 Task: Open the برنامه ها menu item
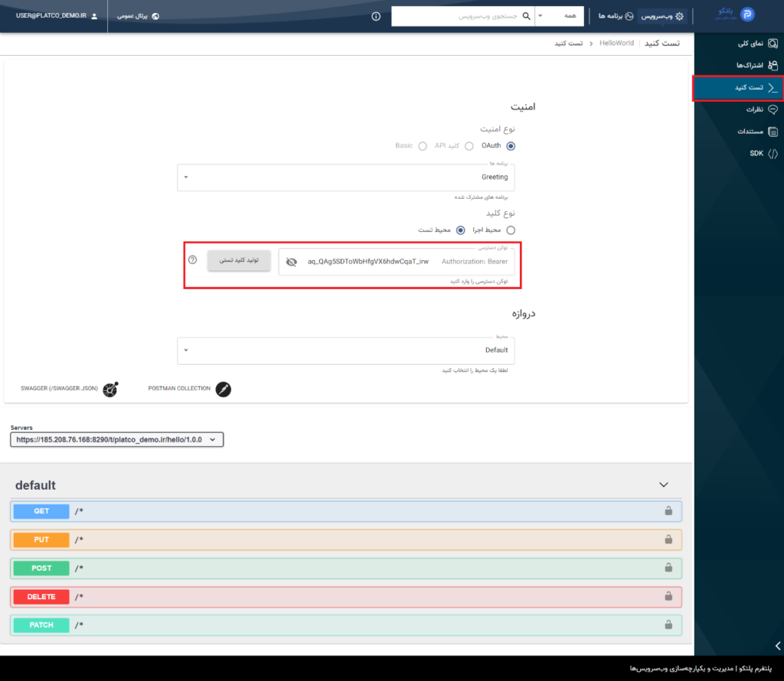[614, 15]
